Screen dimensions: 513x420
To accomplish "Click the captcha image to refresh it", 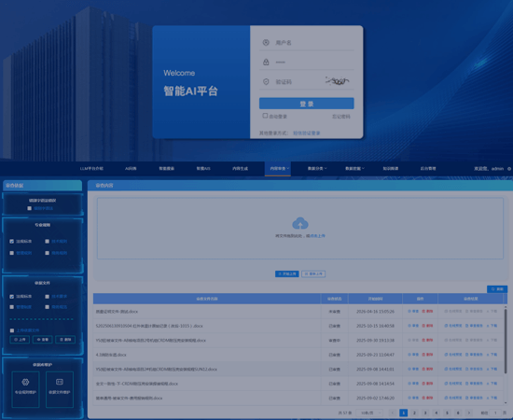I will point(337,81).
